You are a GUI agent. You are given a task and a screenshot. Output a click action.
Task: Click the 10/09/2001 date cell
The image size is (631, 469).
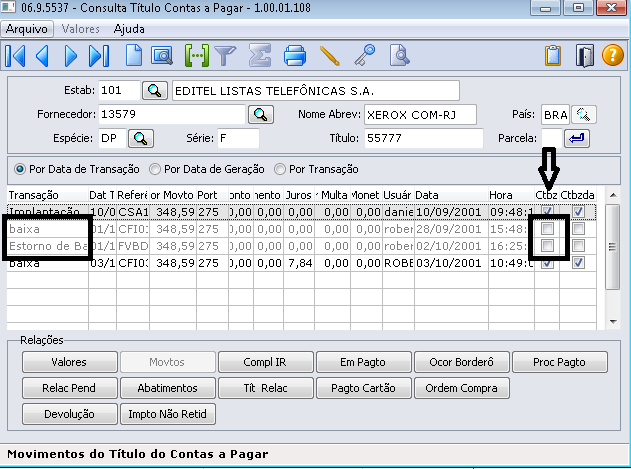[452, 212]
